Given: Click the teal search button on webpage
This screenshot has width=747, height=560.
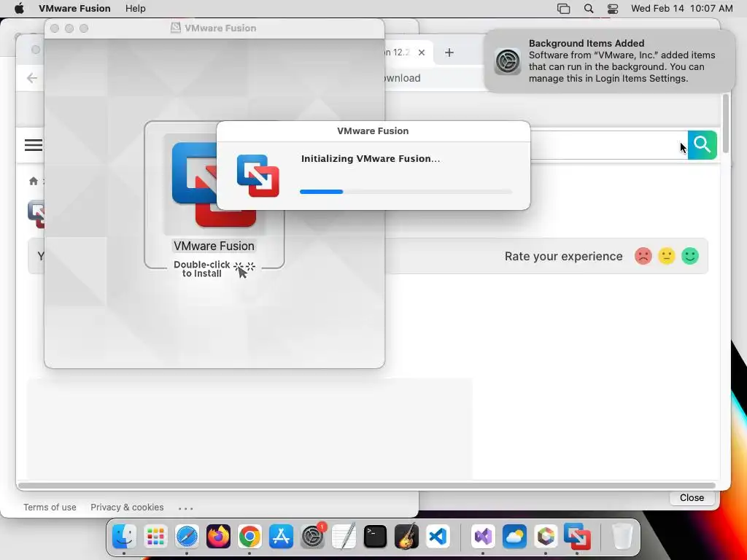Looking at the screenshot, I should tap(703, 145).
